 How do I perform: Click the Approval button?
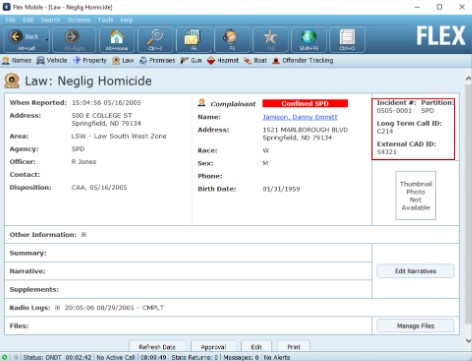[x=213, y=347]
